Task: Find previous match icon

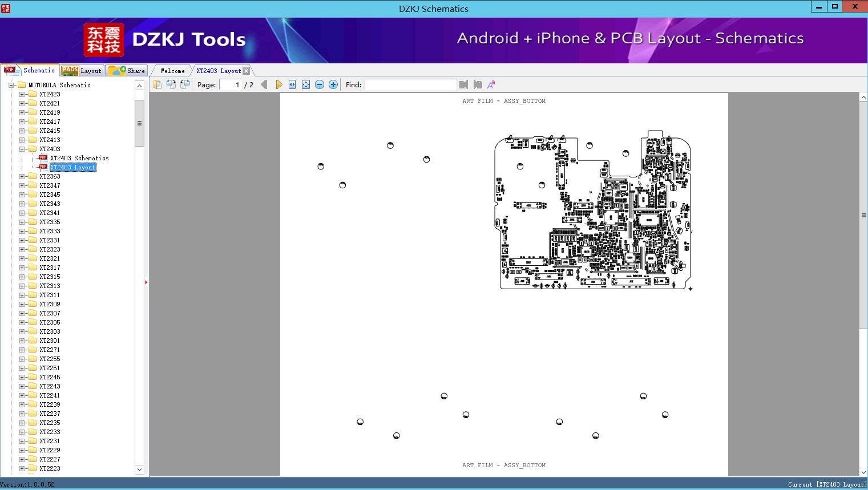Action: pos(463,84)
